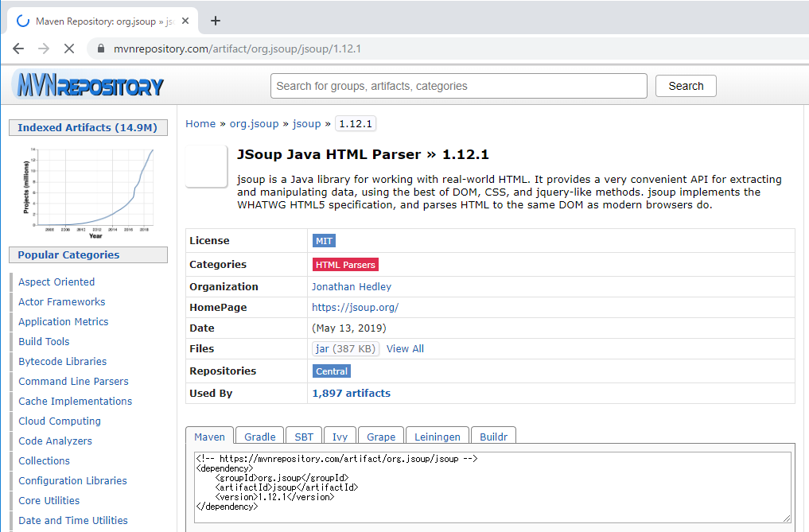This screenshot has width=809, height=532.
Task: Open the Core Utilities category
Action: click(49, 500)
